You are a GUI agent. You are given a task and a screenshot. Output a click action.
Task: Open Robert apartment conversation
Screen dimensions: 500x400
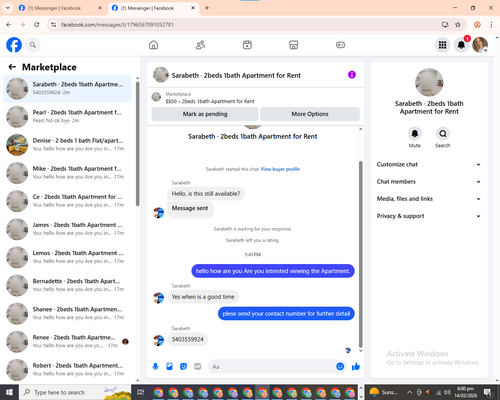pos(67,370)
